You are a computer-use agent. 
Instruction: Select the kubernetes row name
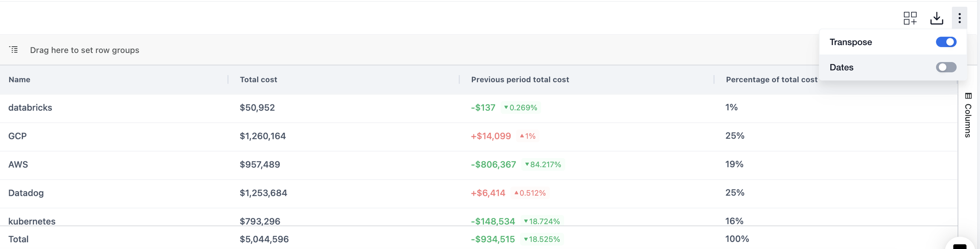click(x=32, y=221)
